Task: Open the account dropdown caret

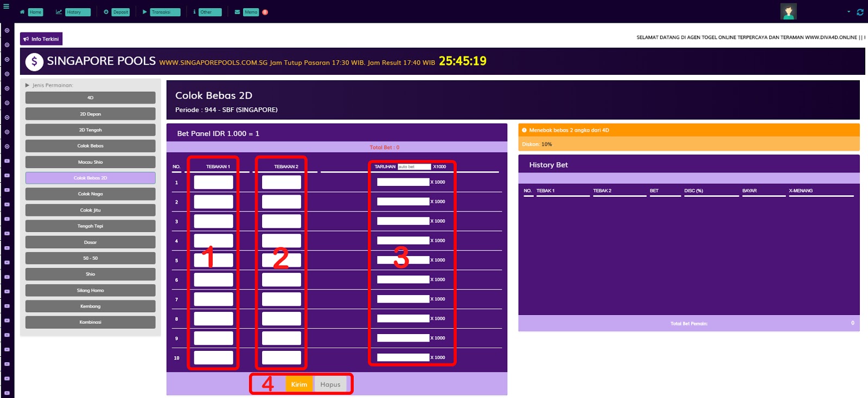Action: (x=848, y=11)
